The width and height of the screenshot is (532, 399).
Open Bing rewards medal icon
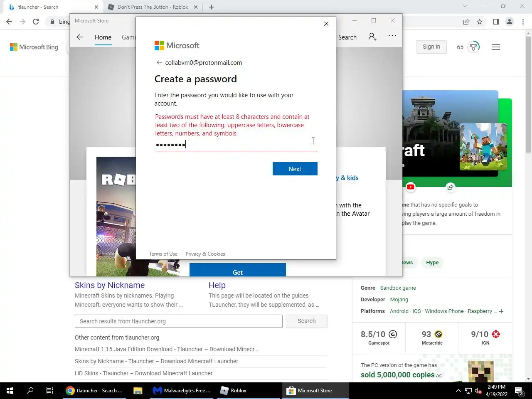[x=473, y=47]
